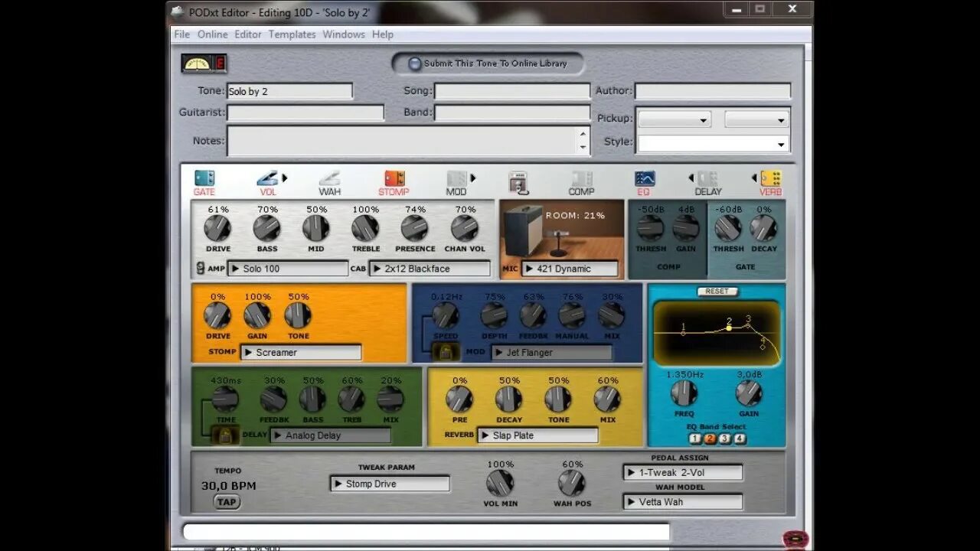Toggle the WAH effect icon
This screenshot has height=551, width=980.
coord(329,178)
